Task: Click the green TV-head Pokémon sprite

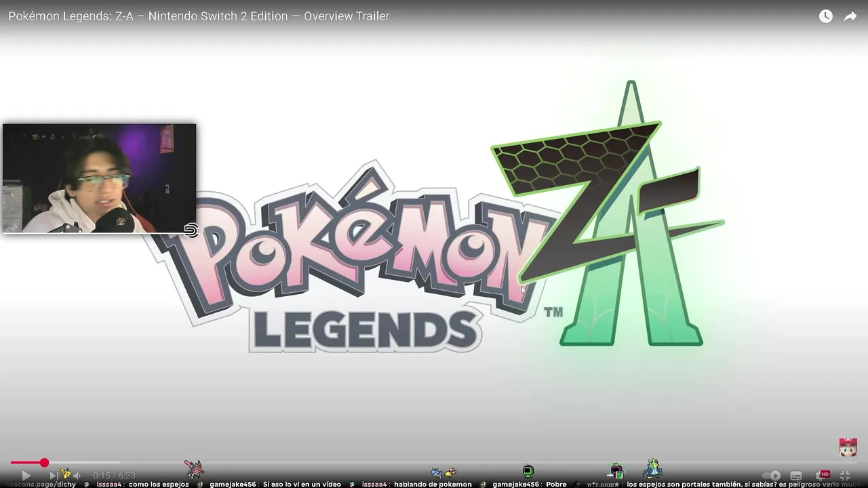Action: (x=528, y=470)
